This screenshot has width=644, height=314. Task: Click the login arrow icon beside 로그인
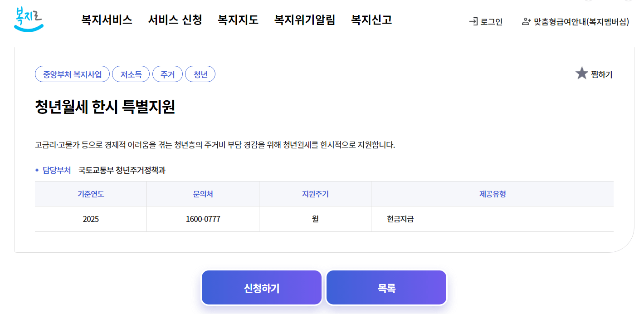473,21
